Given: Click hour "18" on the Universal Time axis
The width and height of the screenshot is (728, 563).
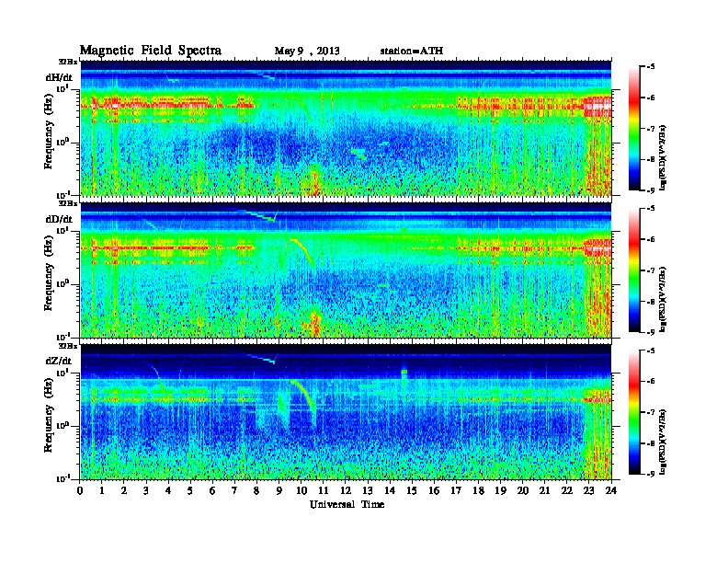Looking at the screenshot, I should click(x=478, y=490).
